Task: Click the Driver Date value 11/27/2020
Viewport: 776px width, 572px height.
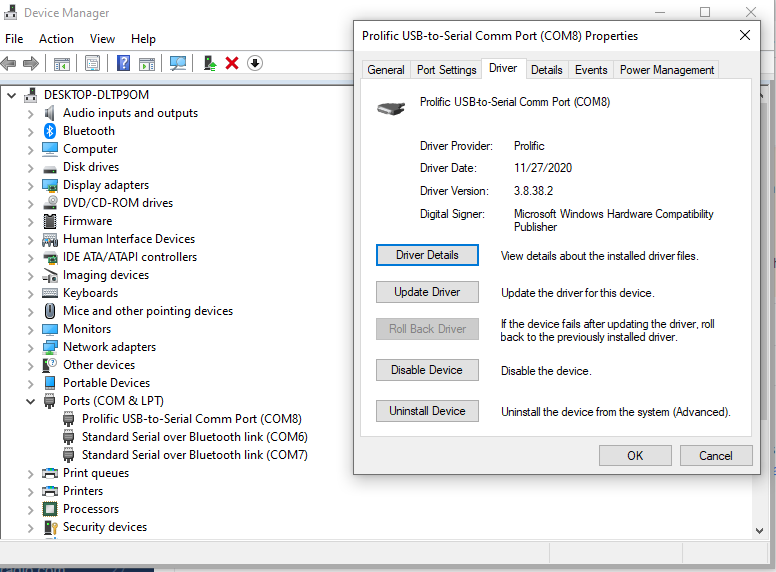Action: click(x=542, y=168)
